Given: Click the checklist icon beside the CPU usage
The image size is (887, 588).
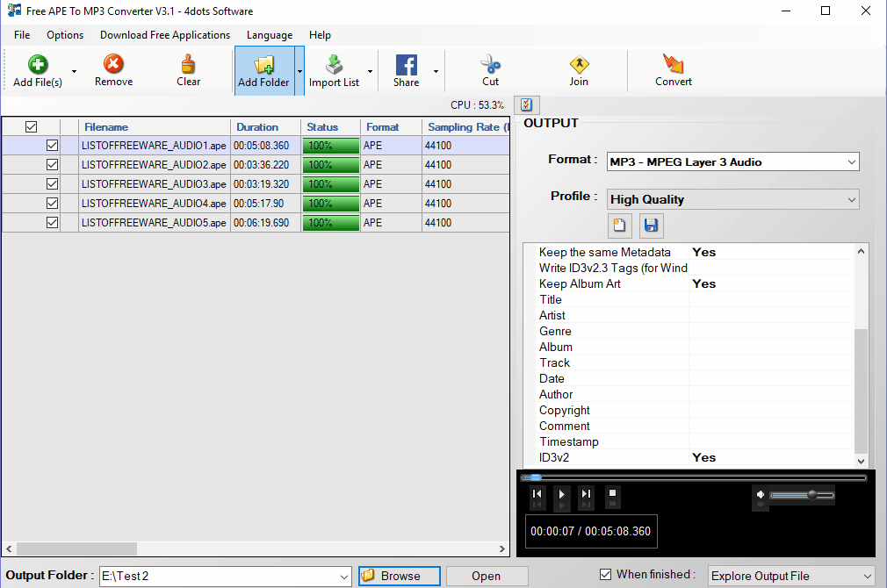Looking at the screenshot, I should (527, 104).
